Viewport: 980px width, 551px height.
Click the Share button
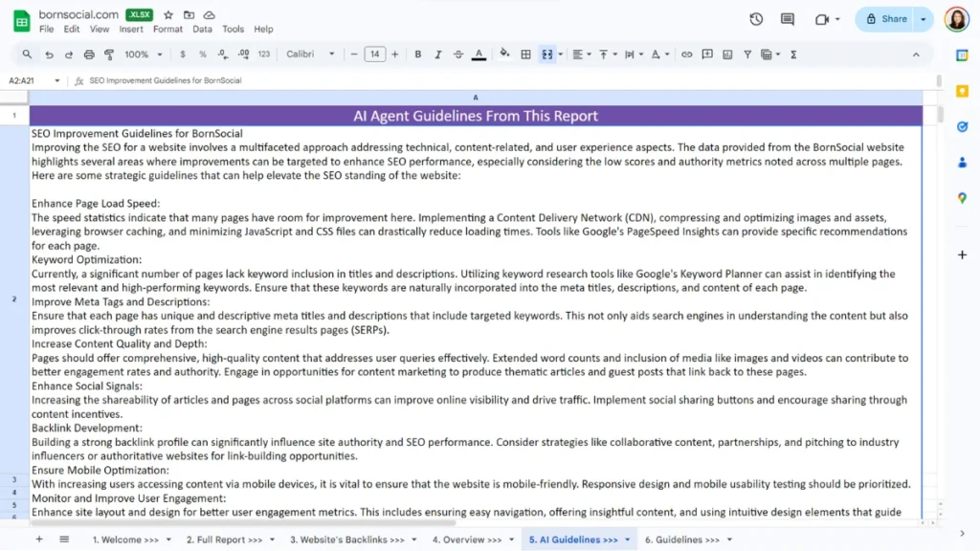point(886,19)
